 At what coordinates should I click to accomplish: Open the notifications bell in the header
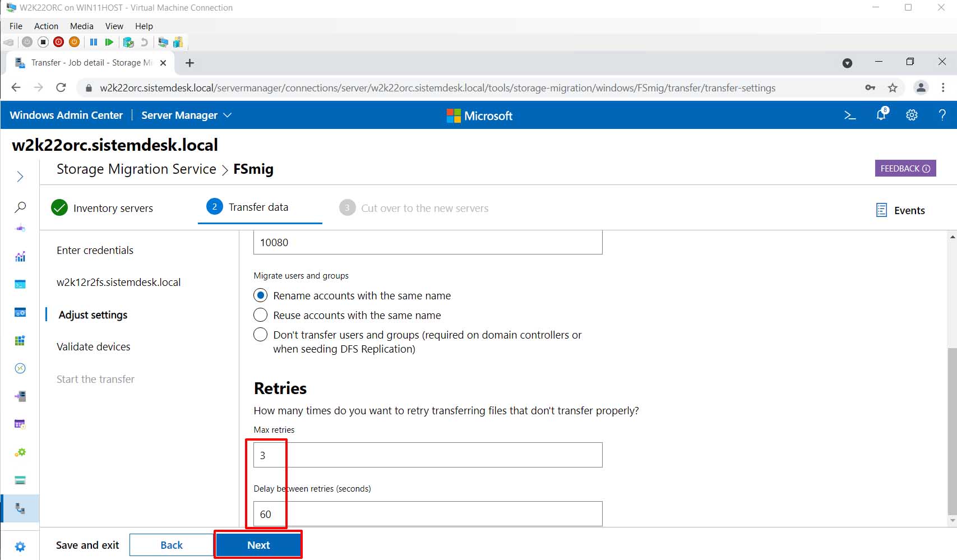click(x=881, y=114)
